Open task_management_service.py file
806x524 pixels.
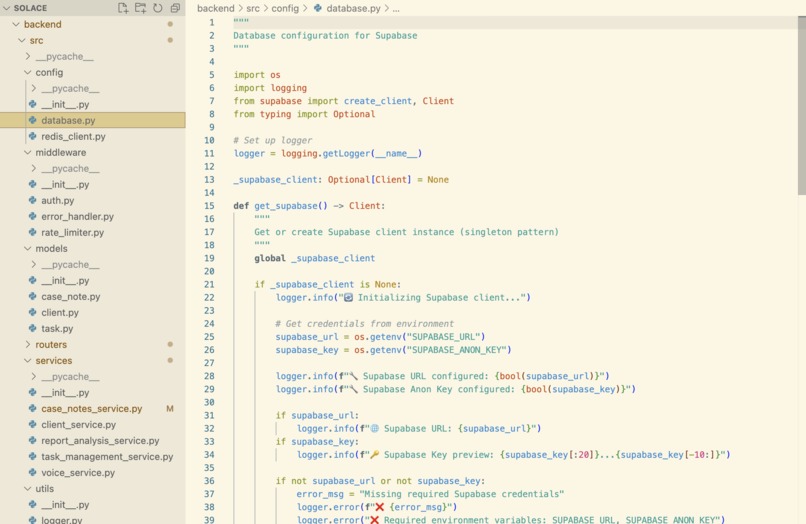107,457
